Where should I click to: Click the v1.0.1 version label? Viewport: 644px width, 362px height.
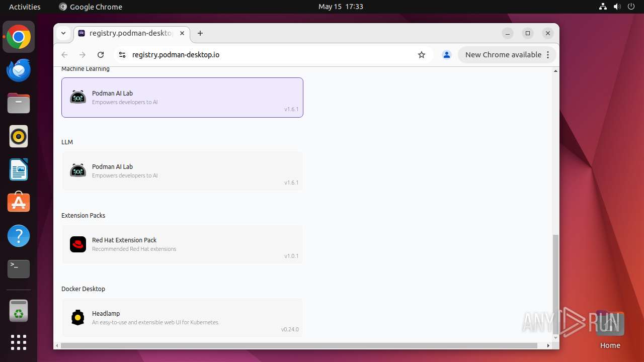(x=291, y=256)
